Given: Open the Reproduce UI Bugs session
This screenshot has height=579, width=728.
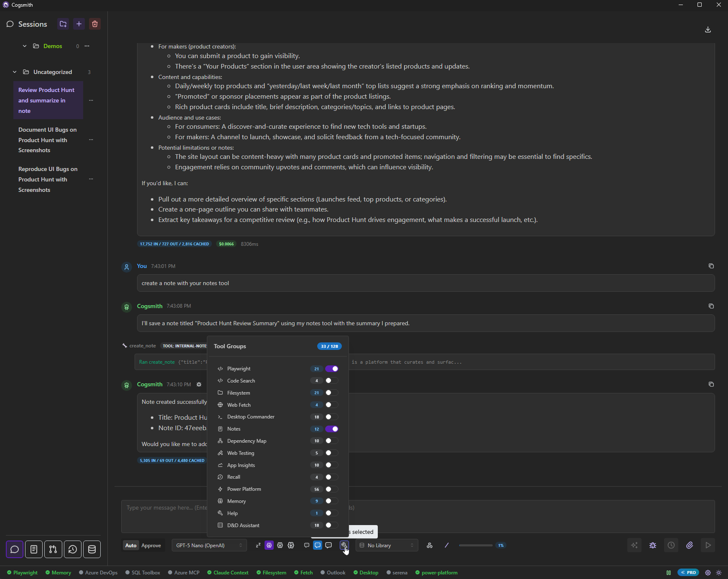Looking at the screenshot, I should tap(48, 179).
